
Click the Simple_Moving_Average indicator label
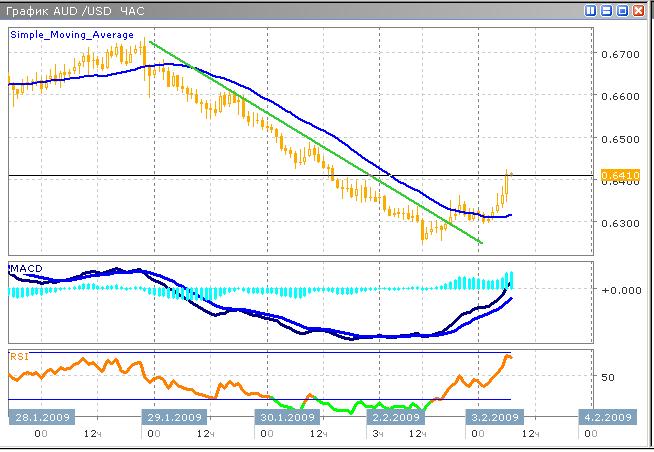point(71,35)
